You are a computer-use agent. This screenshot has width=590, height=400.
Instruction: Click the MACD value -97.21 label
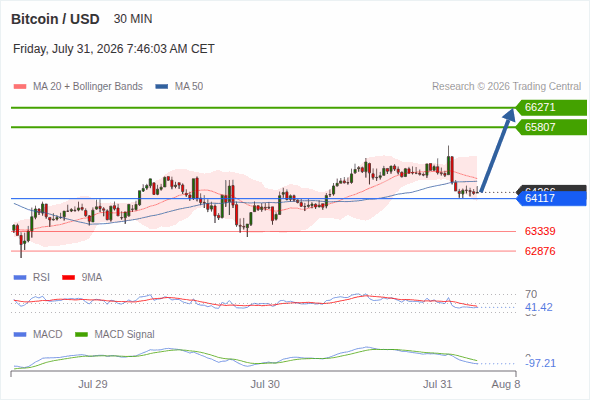(x=540, y=363)
